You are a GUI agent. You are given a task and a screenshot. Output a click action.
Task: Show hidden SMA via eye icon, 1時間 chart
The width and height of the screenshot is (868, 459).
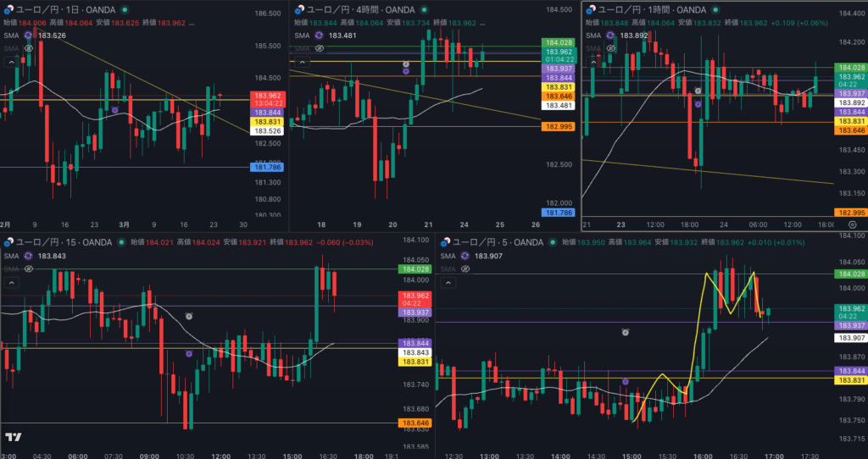(610, 48)
